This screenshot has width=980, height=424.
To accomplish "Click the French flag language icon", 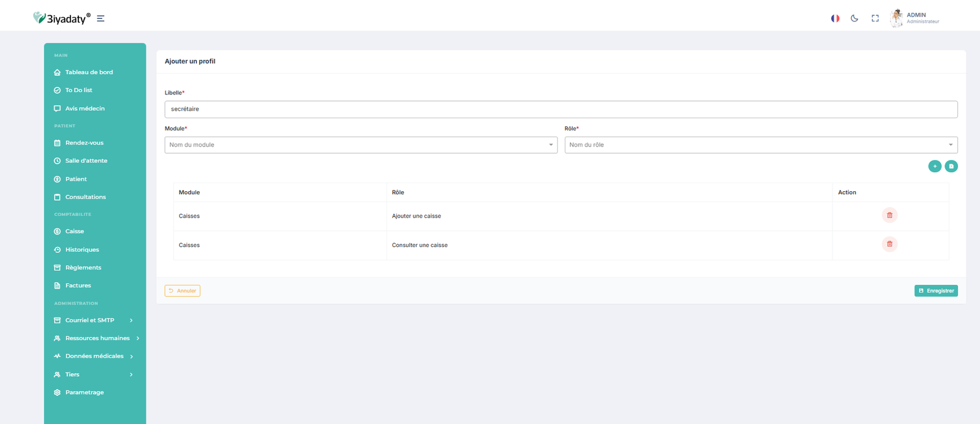I will (835, 18).
